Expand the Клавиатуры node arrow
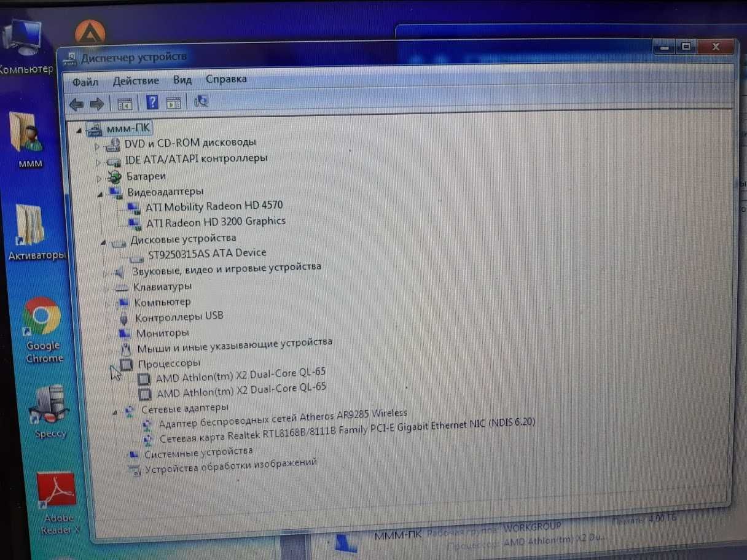747x560 pixels. pos(106,288)
